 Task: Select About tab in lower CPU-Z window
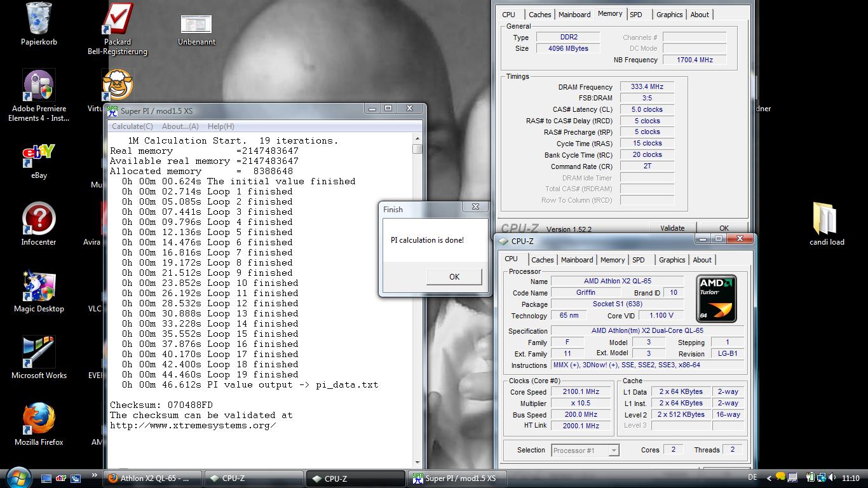702,260
